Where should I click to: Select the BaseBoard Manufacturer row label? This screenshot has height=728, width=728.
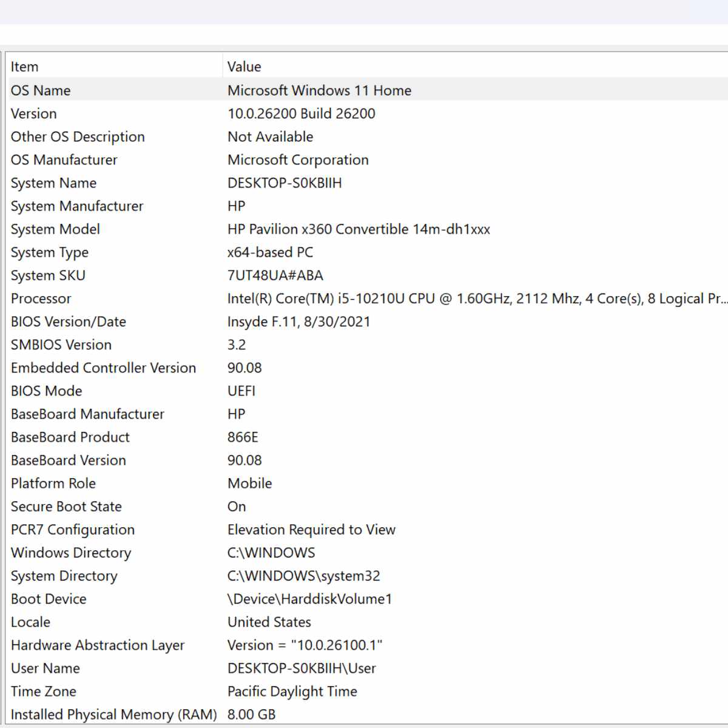pyautogui.click(x=87, y=414)
